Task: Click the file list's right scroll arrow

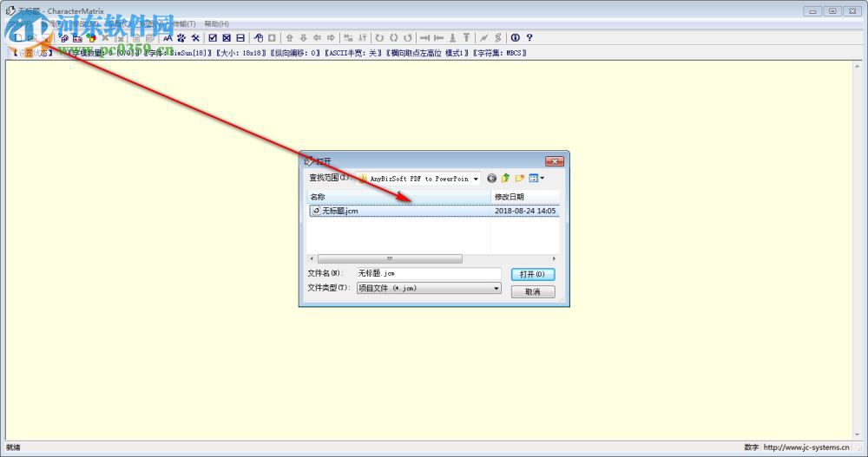Action: pyautogui.click(x=554, y=259)
